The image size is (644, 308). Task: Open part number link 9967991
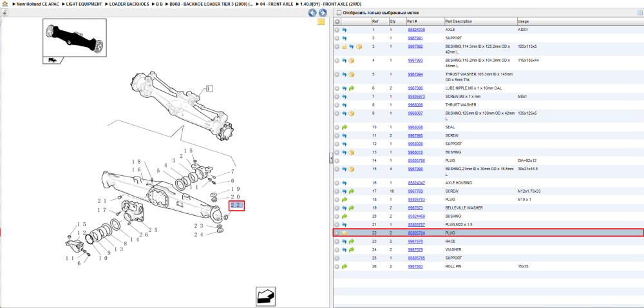point(415,38)
